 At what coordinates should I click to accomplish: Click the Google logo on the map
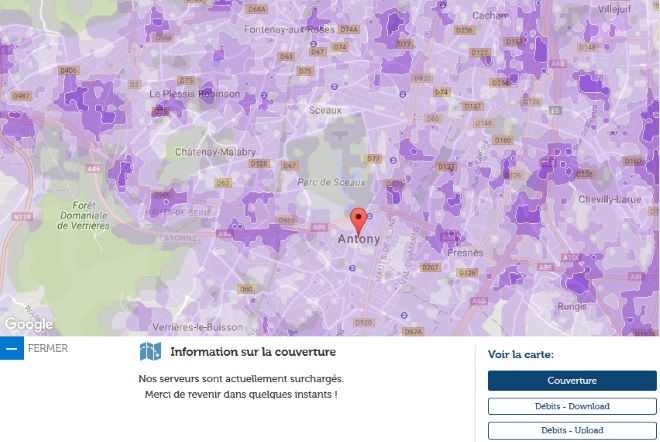pyautogui.click(x=29, y=324)
